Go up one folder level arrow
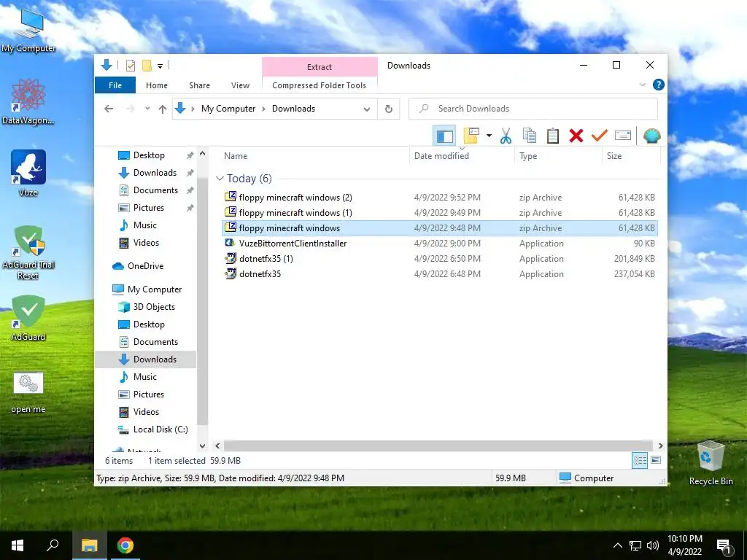The width and height of the screenshot is (747, 560). pos(163,109)
